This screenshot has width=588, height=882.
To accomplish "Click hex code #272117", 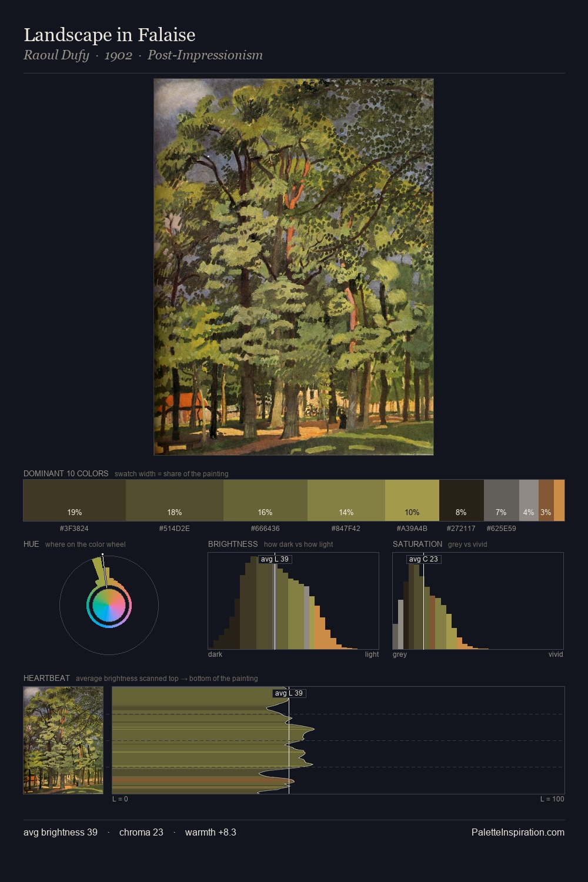I will click(461, 529).
